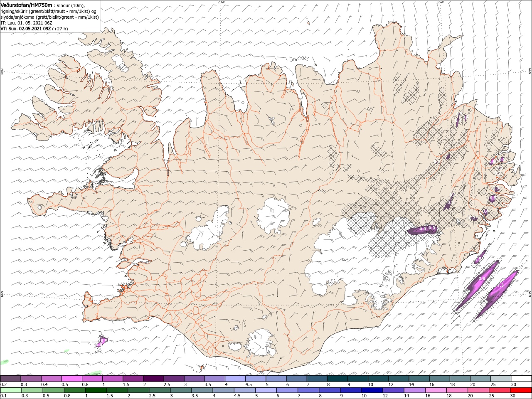Select the light orchid 14 swatch, lower scale
The height and width of the screenshot is (399, 532).
click(414, 390)
